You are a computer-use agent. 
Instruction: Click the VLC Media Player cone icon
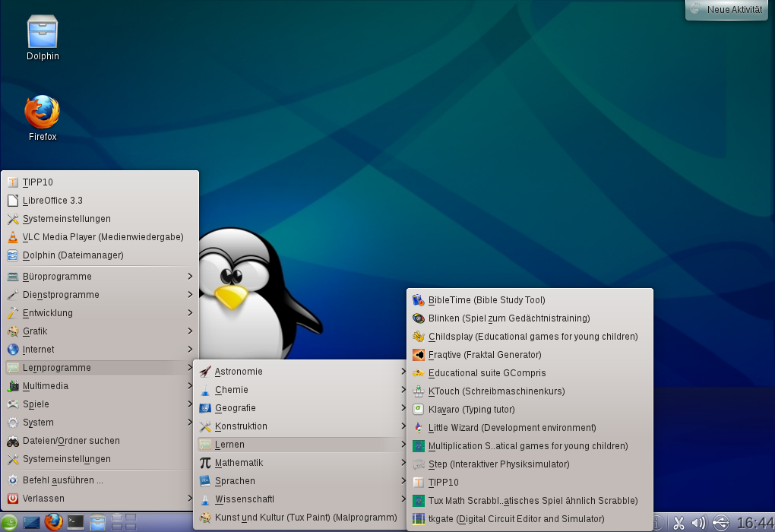[x=13, y=237]
